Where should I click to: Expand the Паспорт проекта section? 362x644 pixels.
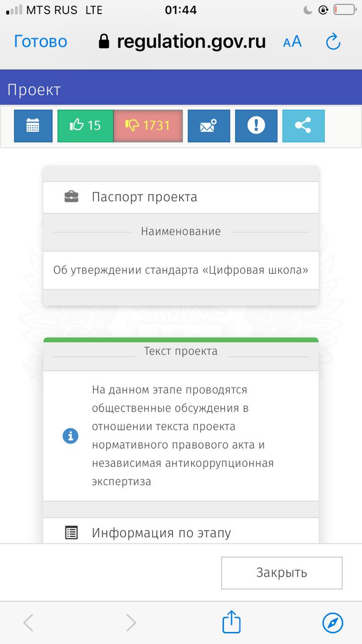pos(181,197)
